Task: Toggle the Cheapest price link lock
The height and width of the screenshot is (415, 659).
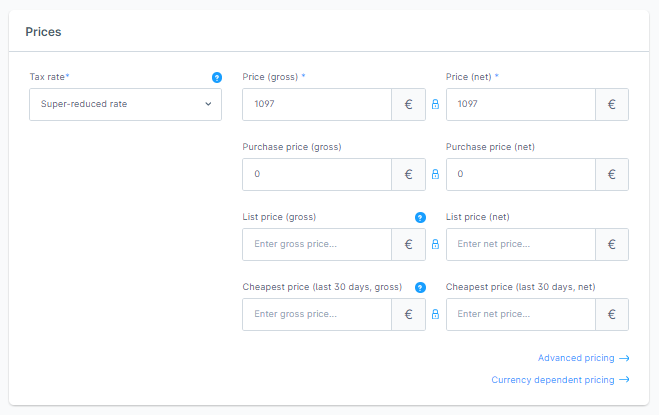Action: click(435, 314)
